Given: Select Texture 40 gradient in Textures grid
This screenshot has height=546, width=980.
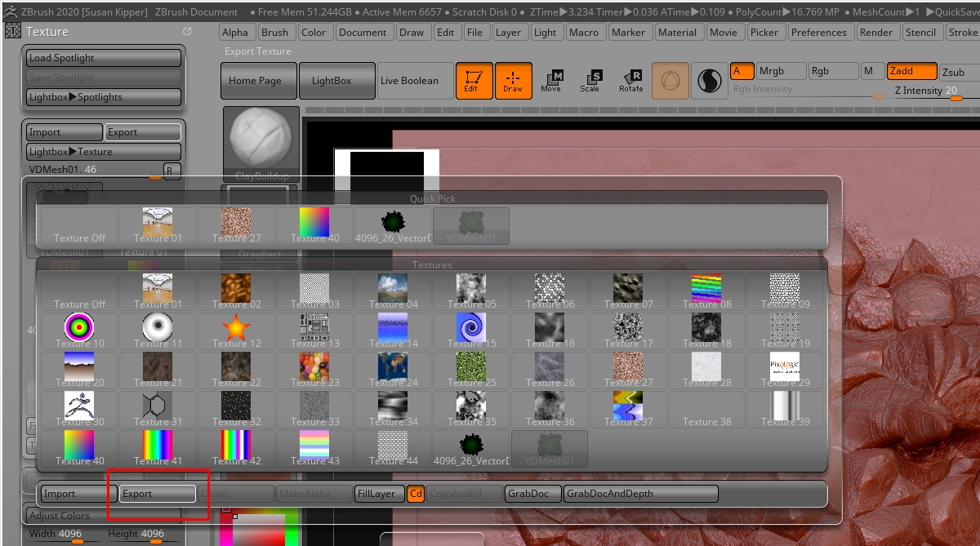Looking at the screenshot, I should click(79, 448).
